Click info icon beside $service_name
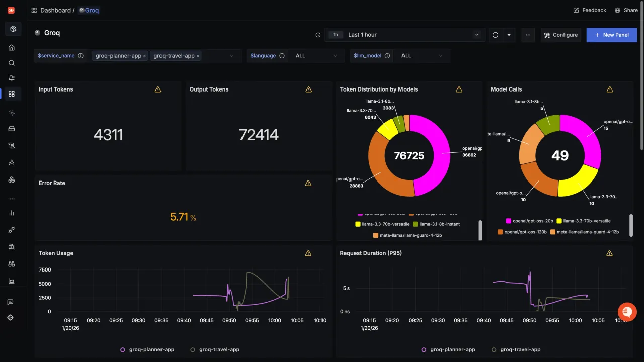 tap(80, 56)
